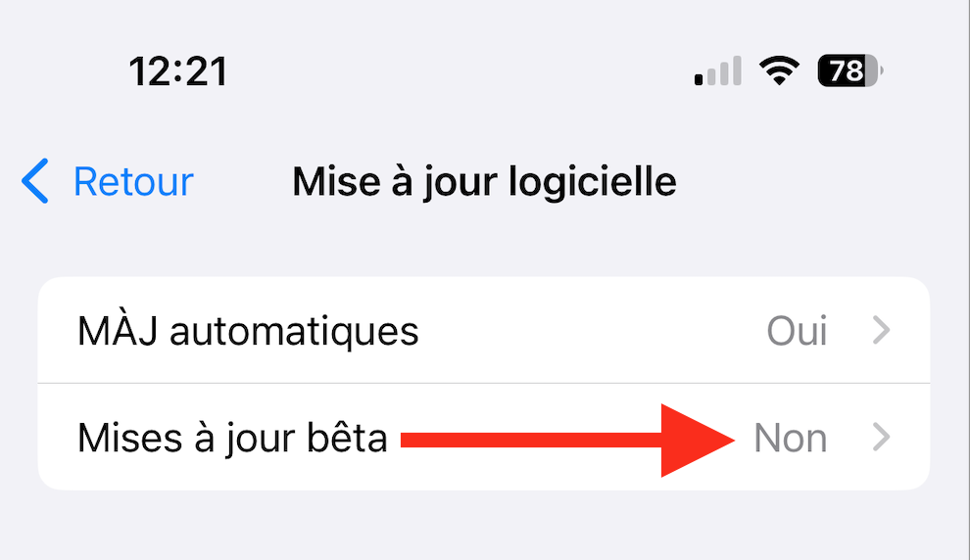
Task: Expand the chevron next to Non
Action: coord(882,438)
